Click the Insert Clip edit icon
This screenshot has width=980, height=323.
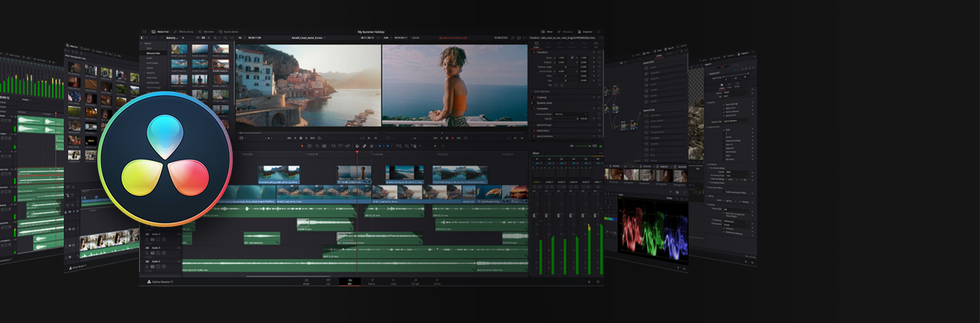tap(333, 146)
